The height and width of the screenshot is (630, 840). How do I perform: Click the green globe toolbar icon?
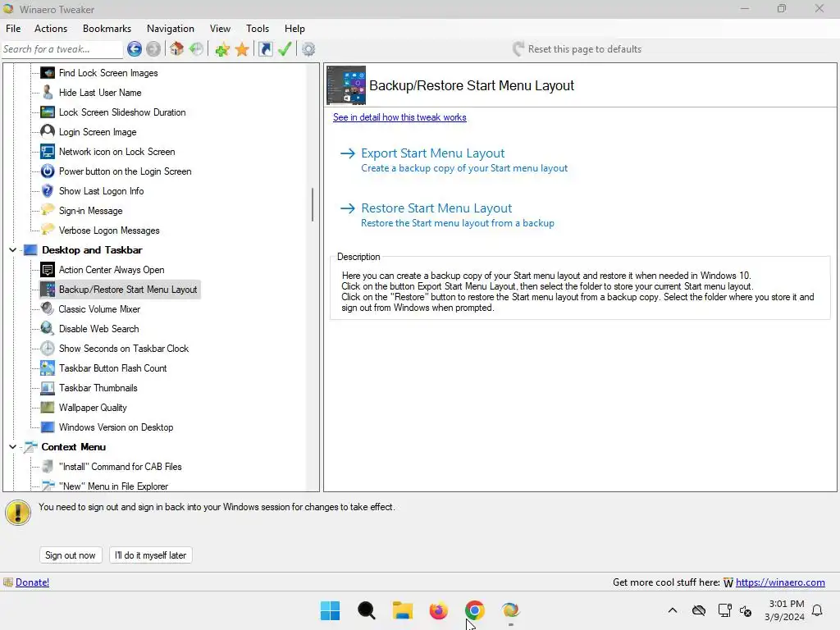click(196, 49)
